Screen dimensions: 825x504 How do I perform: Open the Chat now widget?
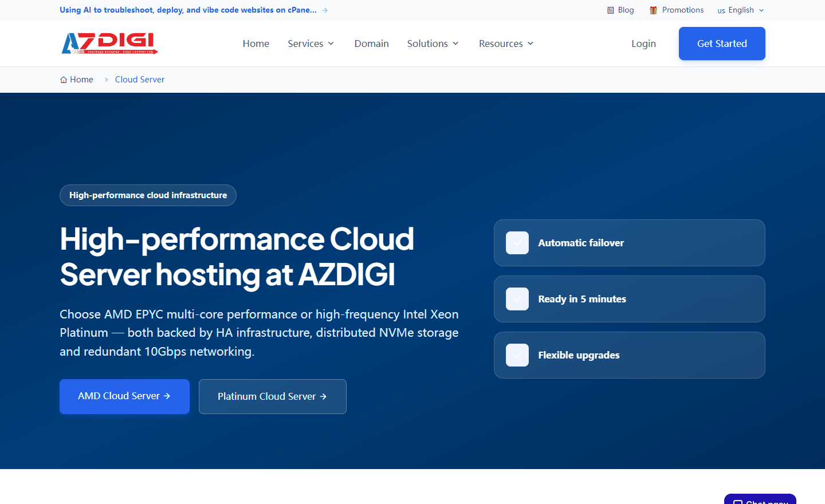click(760, 499)
